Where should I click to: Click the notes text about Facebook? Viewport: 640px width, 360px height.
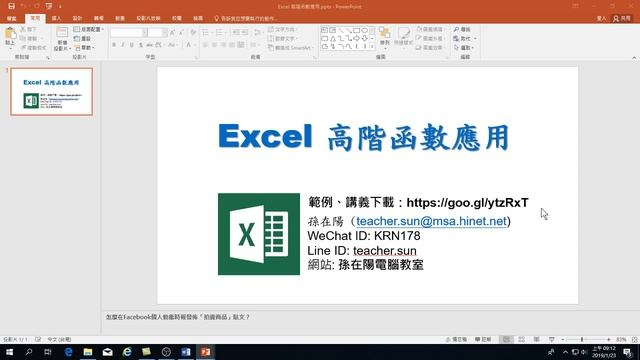178,317
